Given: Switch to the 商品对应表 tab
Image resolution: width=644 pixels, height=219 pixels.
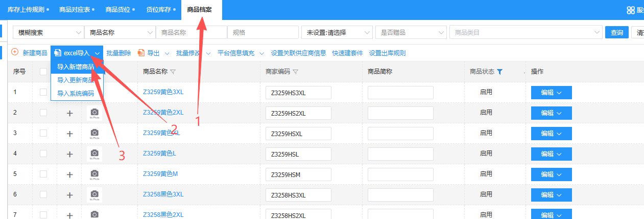Looking at the screenshot, I should tap(74, 10).
